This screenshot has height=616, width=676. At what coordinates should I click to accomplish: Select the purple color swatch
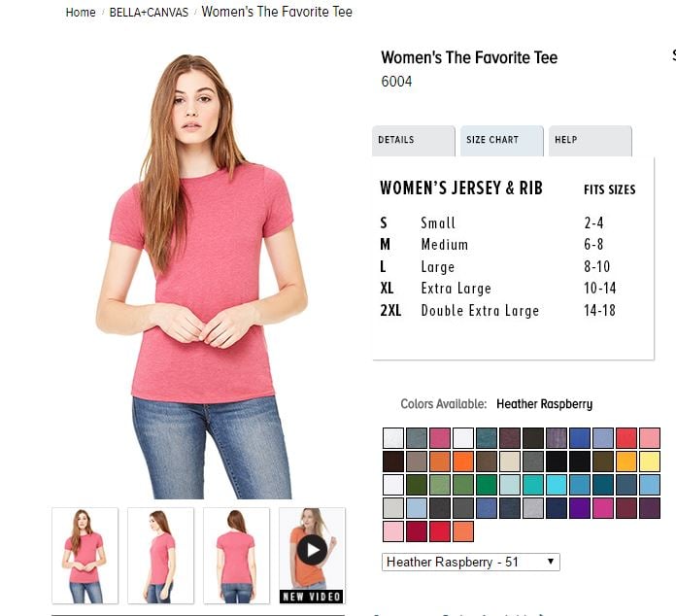coord(580,508)
